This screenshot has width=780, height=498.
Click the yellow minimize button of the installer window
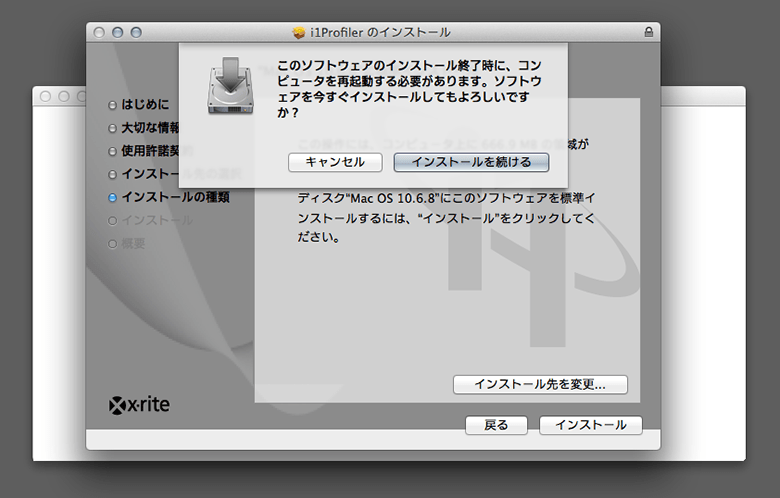[x=117, y=32]
